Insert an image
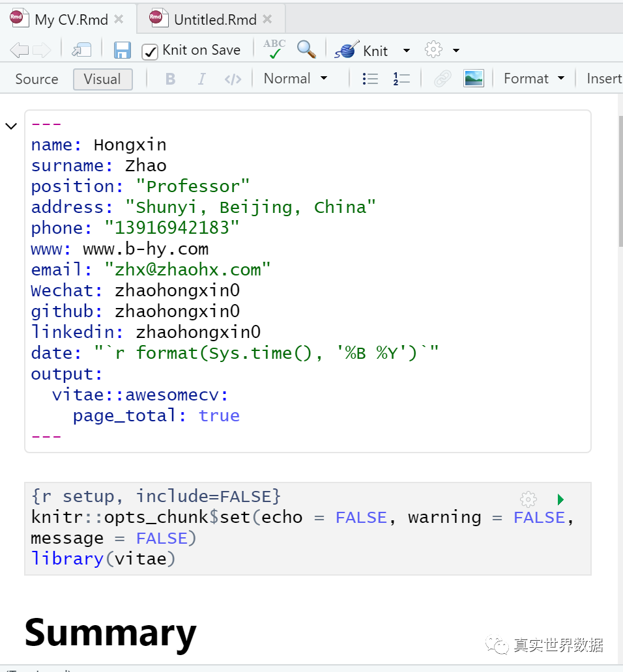This screenshot has width=623, height=672. pos(474,77)
